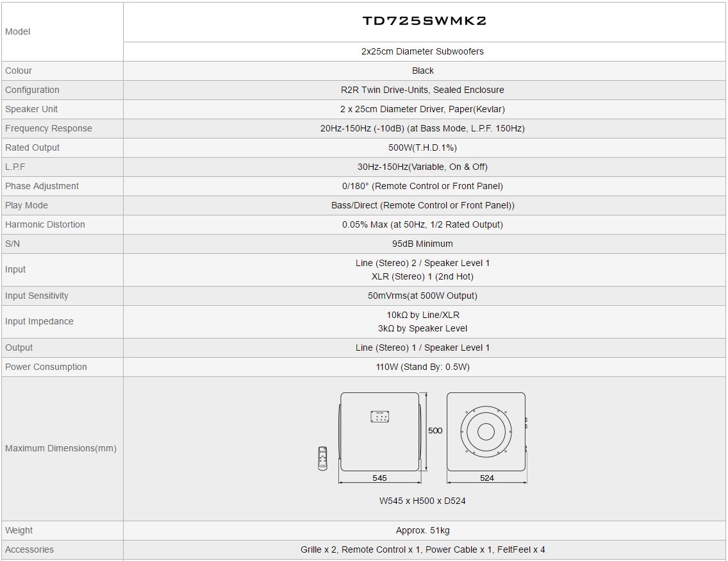Click the Input Impedance row label
The height and width of the screenshot is (561, 728).
pos(40,321)
